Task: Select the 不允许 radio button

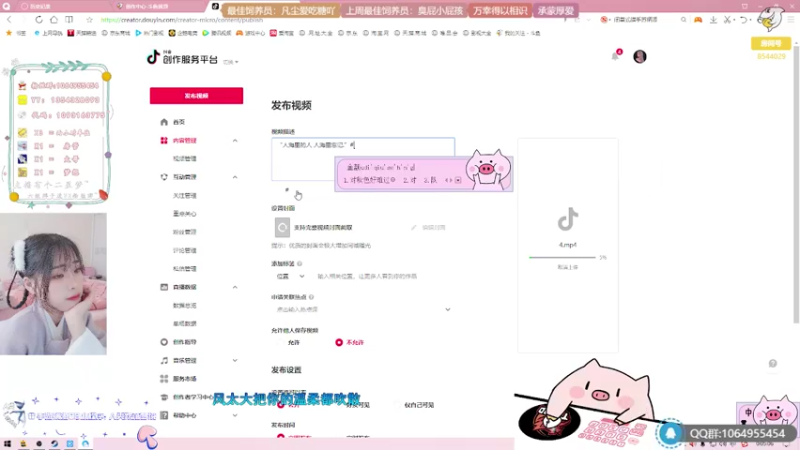Action: coord(339,342)
